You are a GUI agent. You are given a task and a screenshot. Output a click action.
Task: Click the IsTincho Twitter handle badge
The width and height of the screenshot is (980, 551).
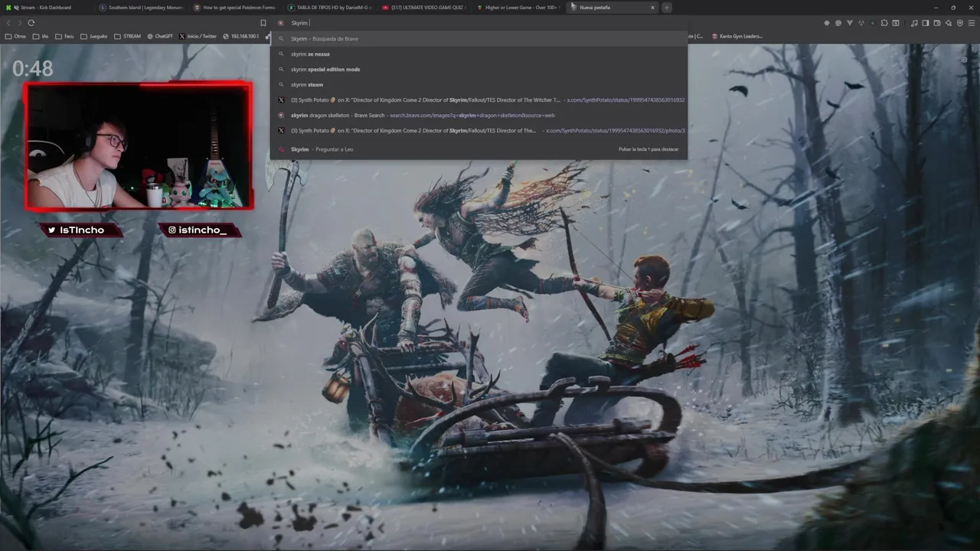click(81, 230)
